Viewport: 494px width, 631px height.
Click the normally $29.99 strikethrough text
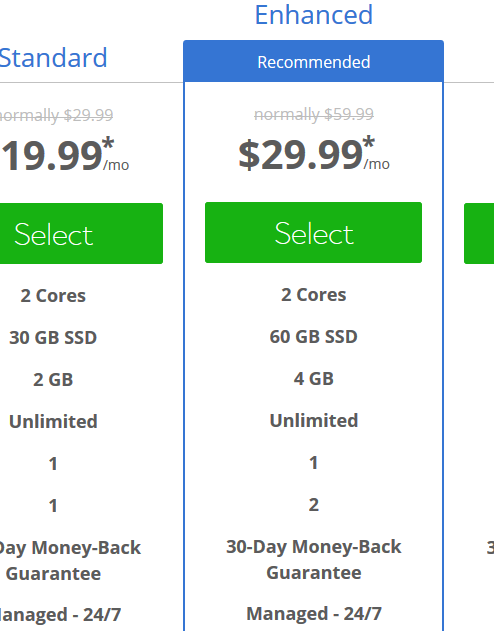[x=56, y=115]
